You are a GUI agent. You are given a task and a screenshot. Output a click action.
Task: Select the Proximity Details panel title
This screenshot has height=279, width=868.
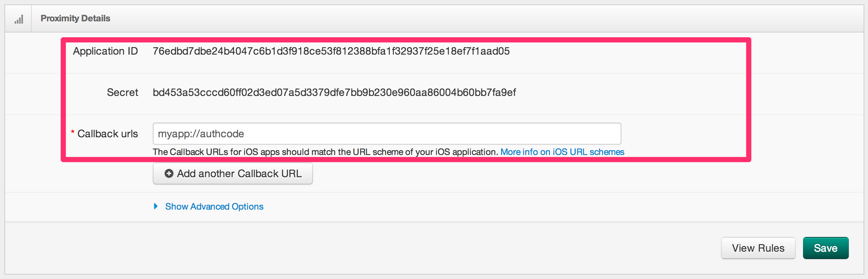coord(75,18)
